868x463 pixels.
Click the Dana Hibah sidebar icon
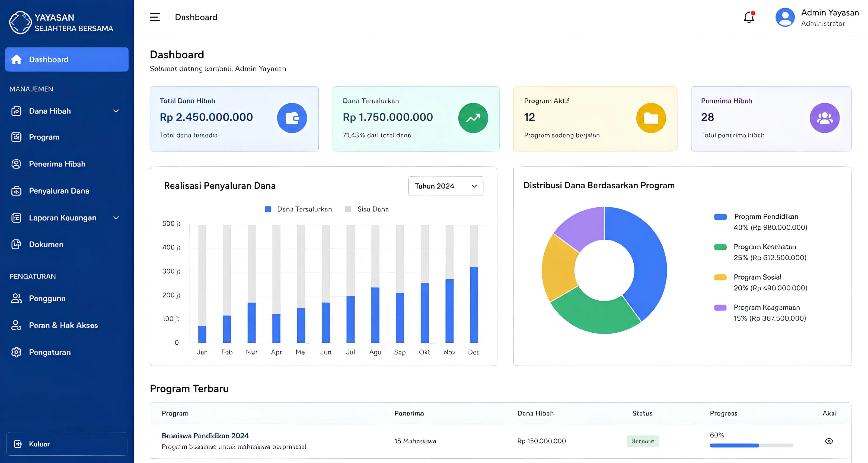tap(16, 111)
